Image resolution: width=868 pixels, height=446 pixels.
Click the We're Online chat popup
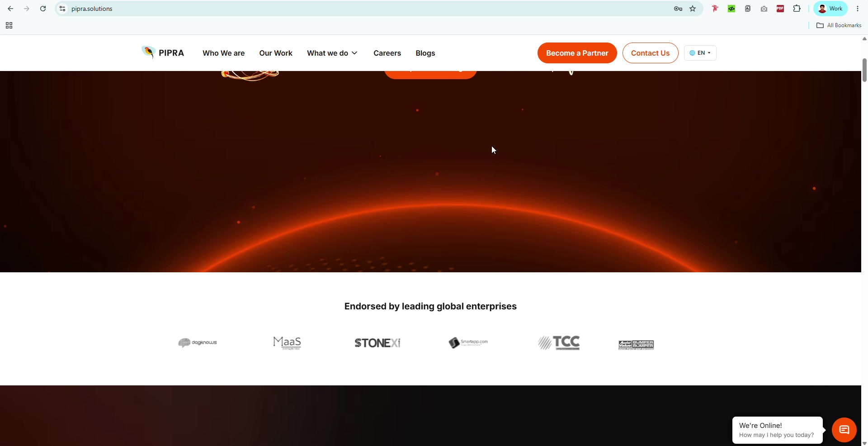(x=777, y=430)
